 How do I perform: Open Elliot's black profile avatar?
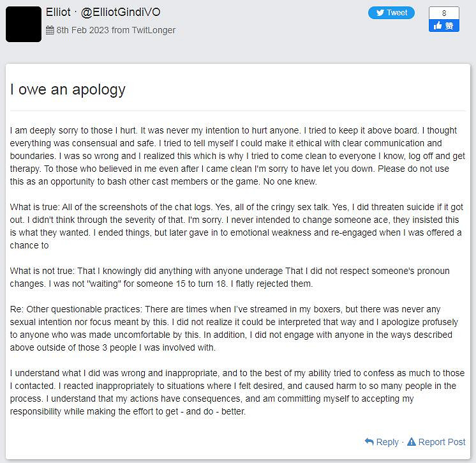[x=24, y=24]
